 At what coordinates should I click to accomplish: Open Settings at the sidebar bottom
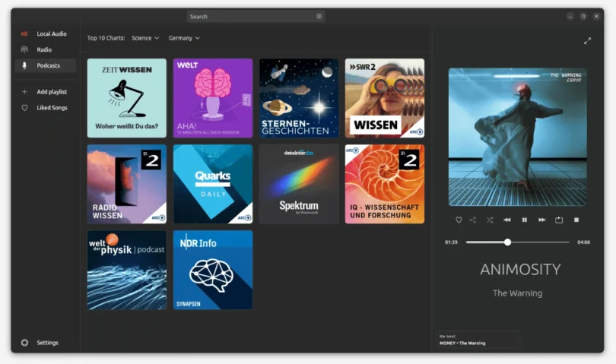pyautogui.click(x=45, y=343)
